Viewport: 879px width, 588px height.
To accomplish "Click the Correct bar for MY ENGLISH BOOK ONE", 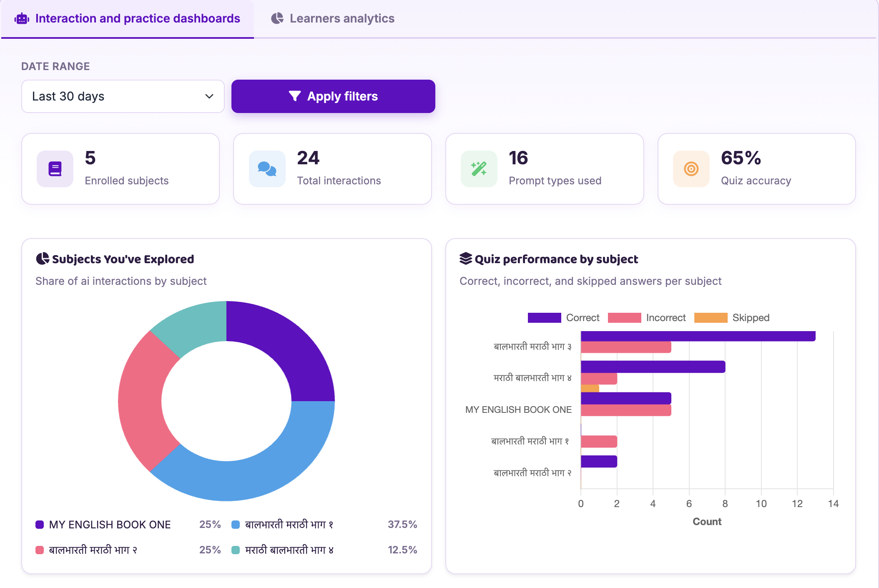I will point(626,398).
